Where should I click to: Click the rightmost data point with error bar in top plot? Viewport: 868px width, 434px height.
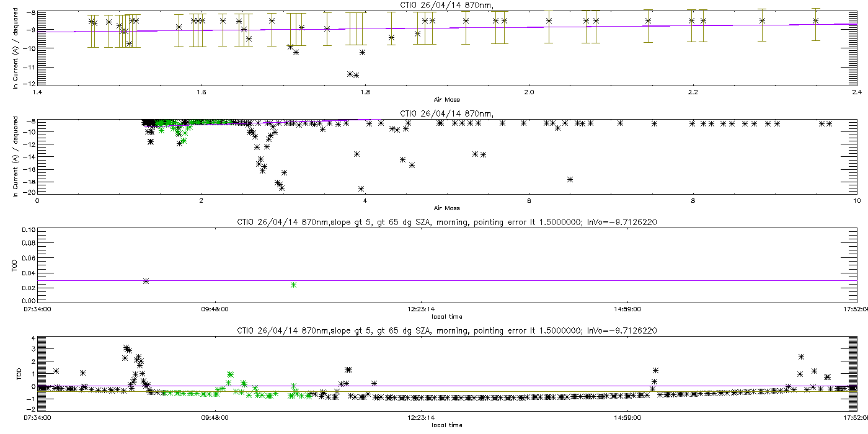coord(816,20)
